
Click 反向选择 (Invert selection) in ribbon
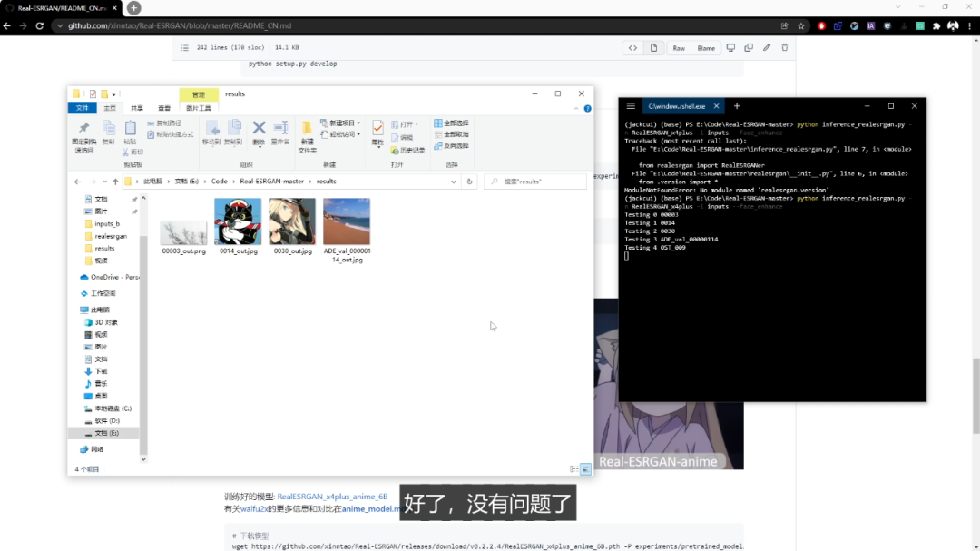coord(451,146)
